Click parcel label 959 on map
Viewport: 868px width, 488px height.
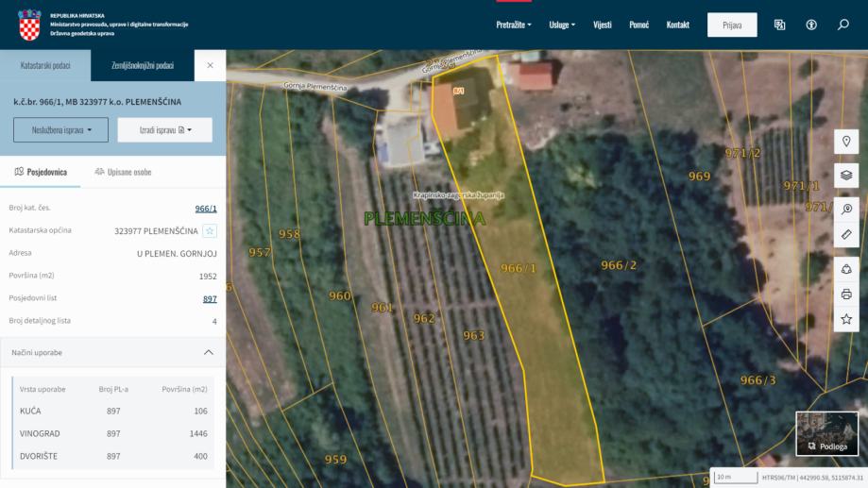[335, 460]
